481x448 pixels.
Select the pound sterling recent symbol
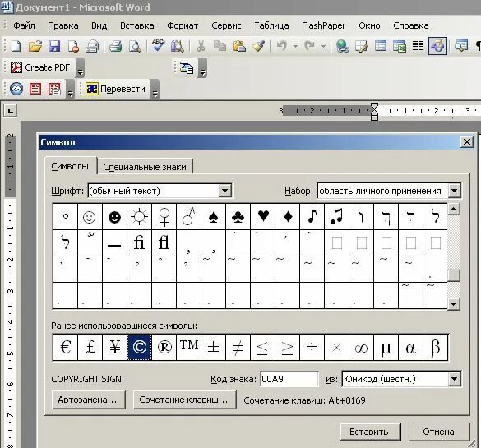pyautogui.click(x=90, y=347)
